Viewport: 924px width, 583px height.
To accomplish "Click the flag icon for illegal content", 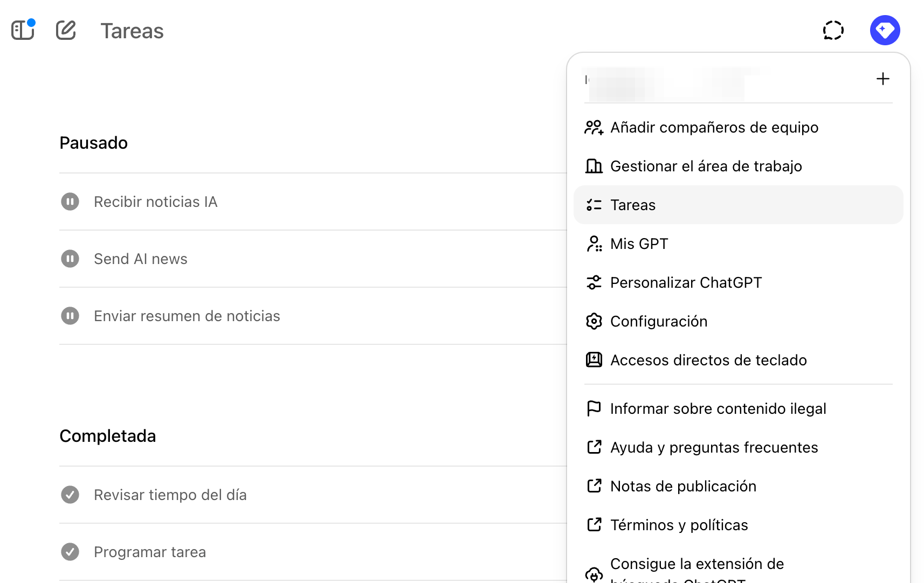I will pyautogui.click(x=594, y=409).
